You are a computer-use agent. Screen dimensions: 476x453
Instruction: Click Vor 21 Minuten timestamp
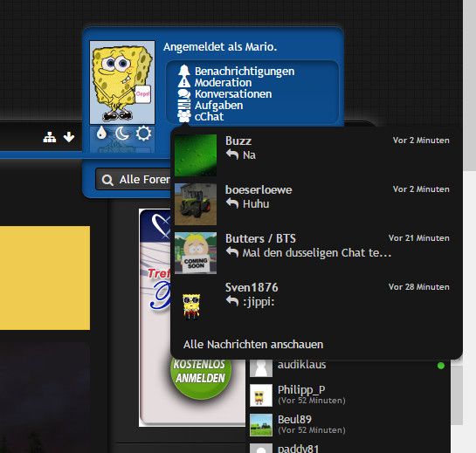tap(419, 238)
